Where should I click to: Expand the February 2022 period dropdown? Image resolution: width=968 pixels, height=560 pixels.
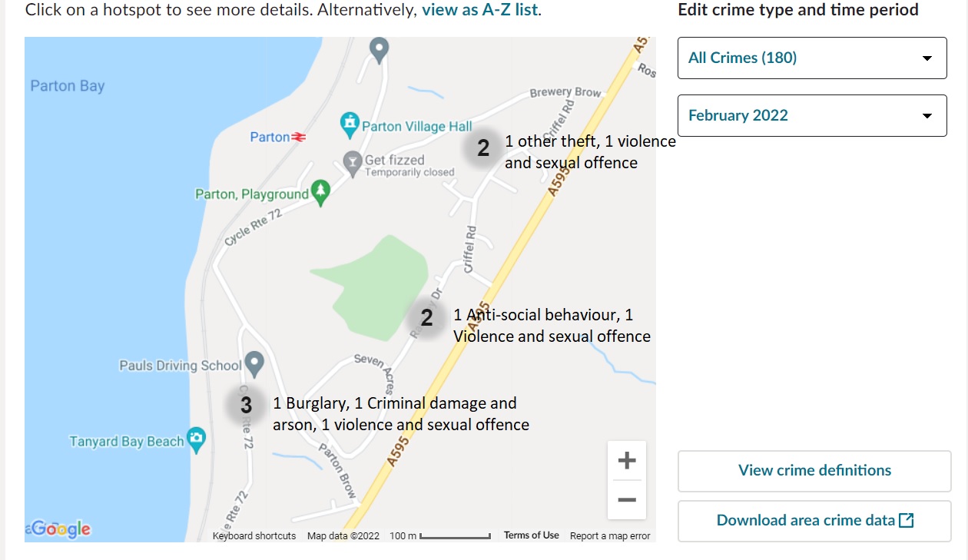tap(812, 116)
